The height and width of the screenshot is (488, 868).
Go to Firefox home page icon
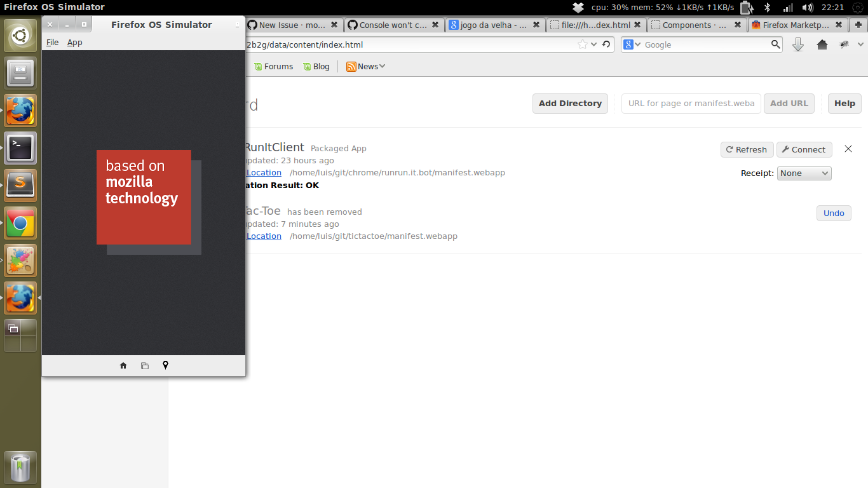click(822, 44)
